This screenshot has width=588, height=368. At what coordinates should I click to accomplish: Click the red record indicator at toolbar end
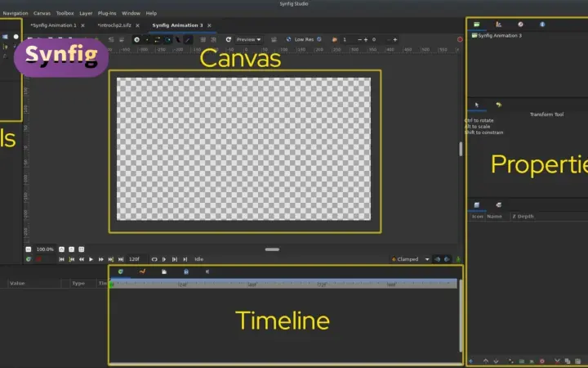(x=460, y=39)
